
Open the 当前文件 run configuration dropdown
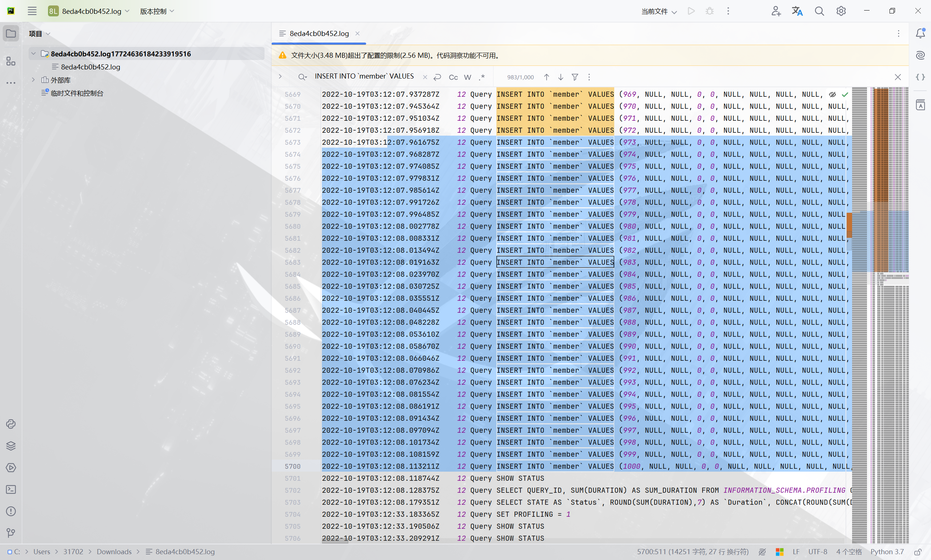pyautogui.click(x=659, y=11)
